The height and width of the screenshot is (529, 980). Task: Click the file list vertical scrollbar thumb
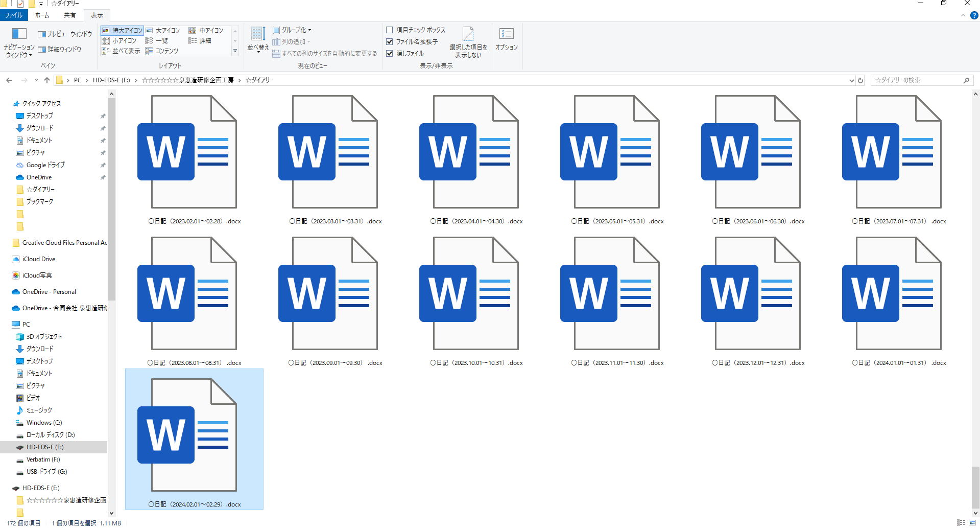pyautogui.click(x=975, y=487)
